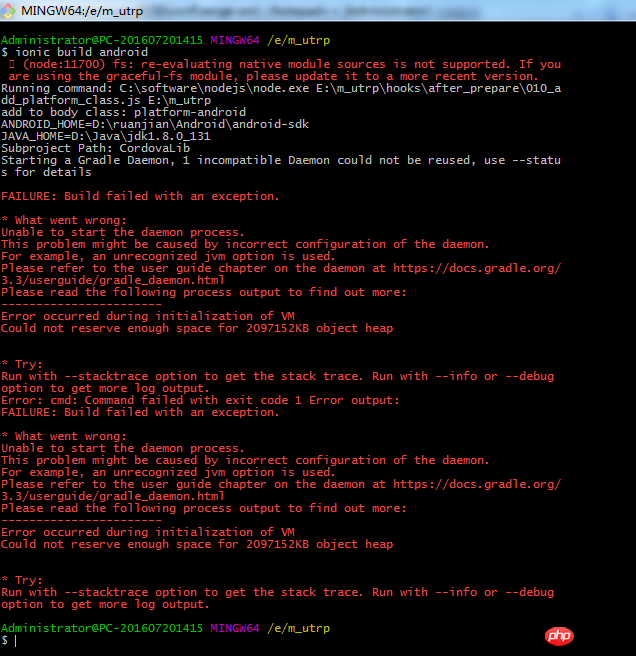The image size is (636, 656).
Task: Click first 'https://docs.gradle.org/' URL text
Action: 477,268
